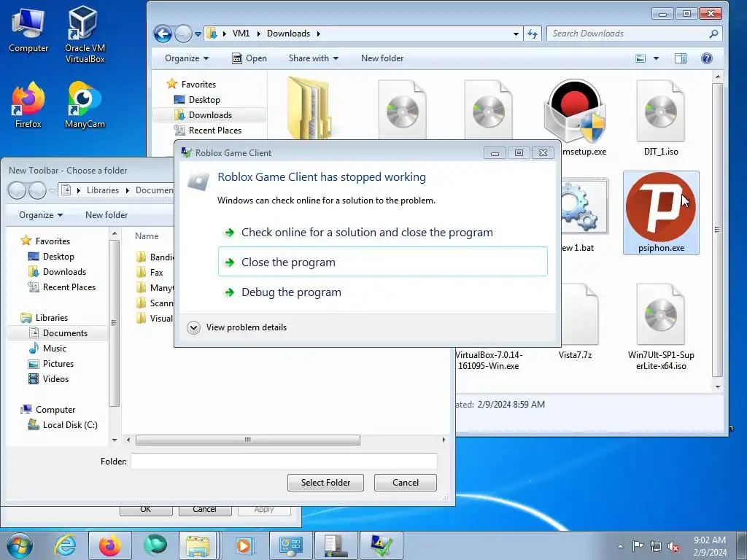
Task: Select Documents library in New Toolbar dialog
Action: [x=65, y=333]
